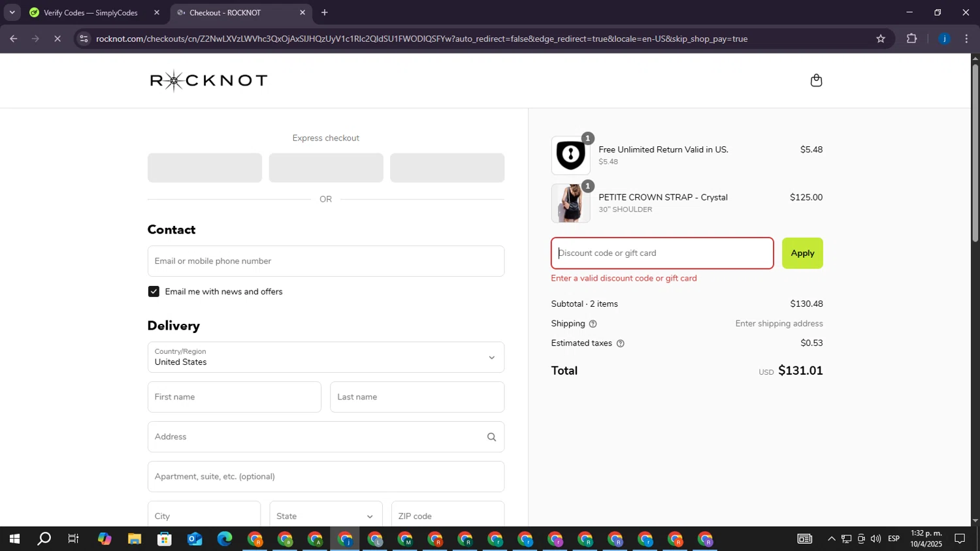Image resolution: width=980 pixels, height=551 pixels.
Task: Click the active Chrome window taskbar icon
Action: point(345,539)
